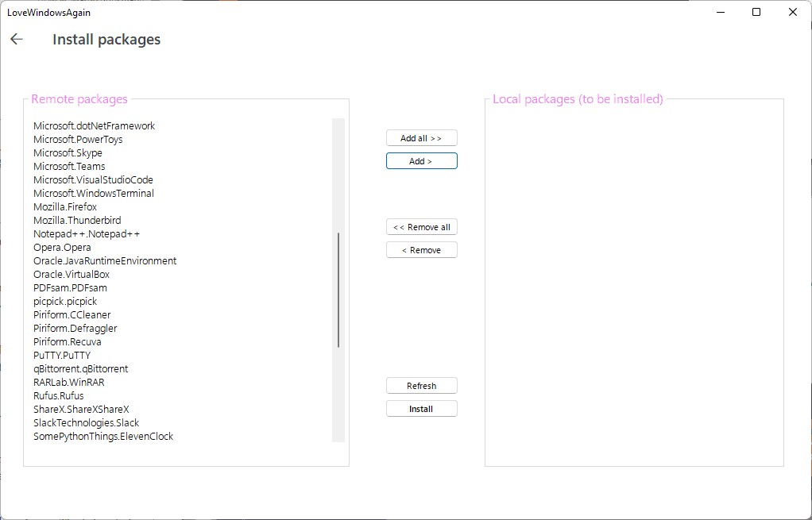Viewport: 812px width, 520px height.
Task: Select Oracle.VirtualBox package
Action: tap(70, 274)
